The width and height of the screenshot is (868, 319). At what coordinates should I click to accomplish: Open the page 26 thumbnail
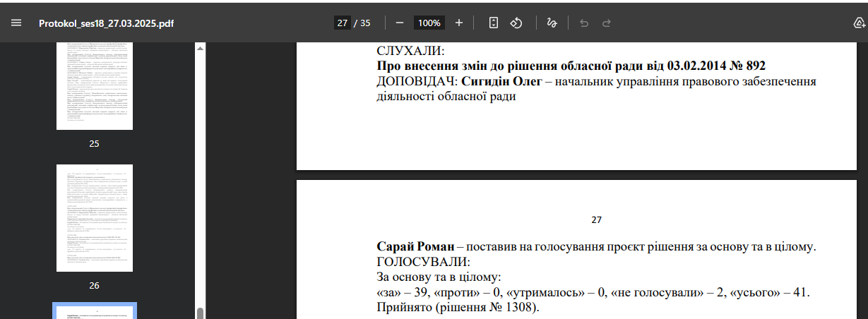coord(94,218)
